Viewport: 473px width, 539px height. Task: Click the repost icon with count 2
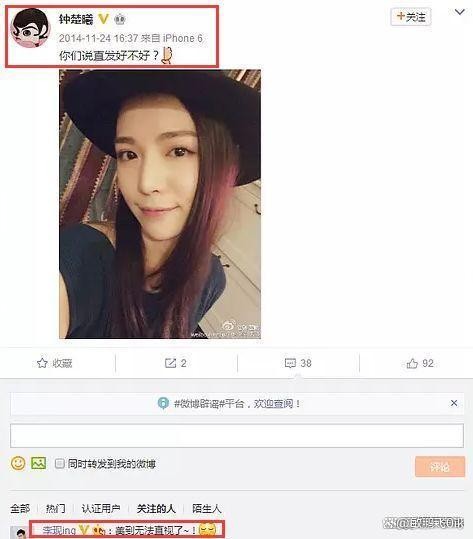pos(170,363)
